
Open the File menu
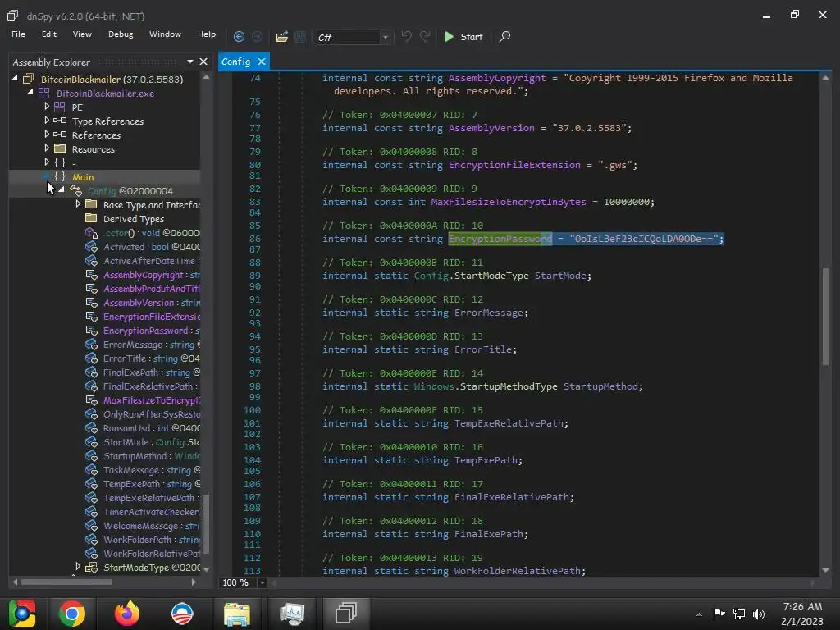[x=18, y=34]
